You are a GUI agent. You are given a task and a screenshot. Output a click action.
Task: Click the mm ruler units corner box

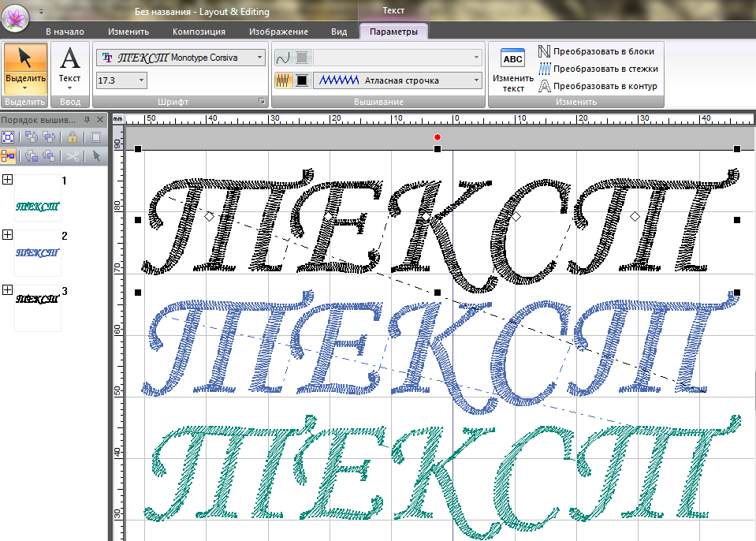(x=118, y=118)
